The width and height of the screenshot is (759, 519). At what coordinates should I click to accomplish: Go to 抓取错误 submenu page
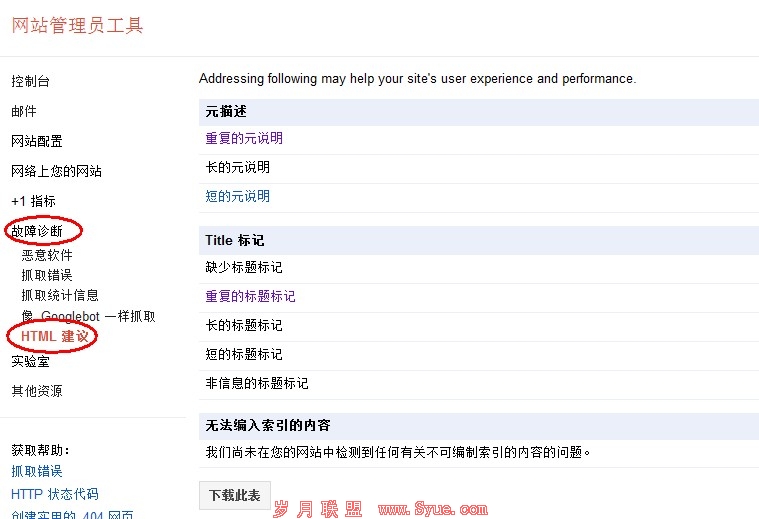point(47,275)
